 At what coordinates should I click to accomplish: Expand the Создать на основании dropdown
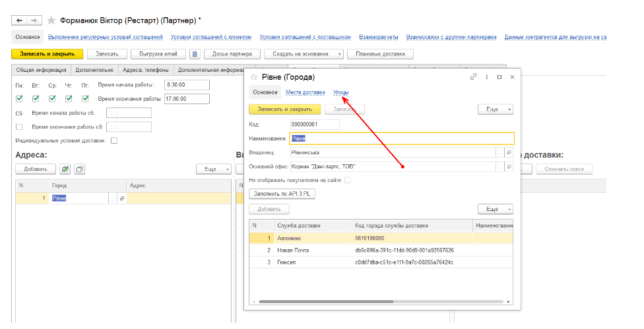click(340, 54)
